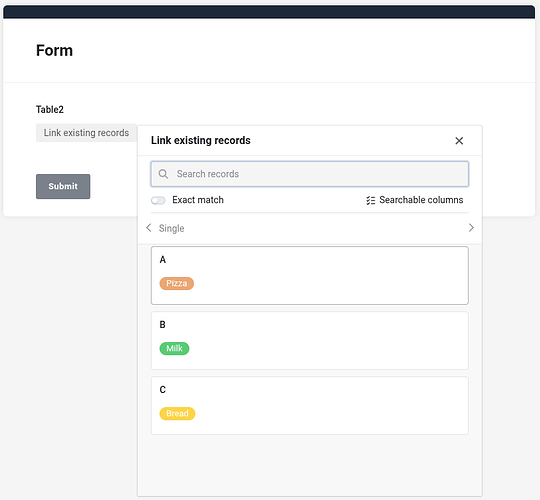Viewport: 540px width, 500px height.
Task: Select record A card
Action: [x=310, y=275]
